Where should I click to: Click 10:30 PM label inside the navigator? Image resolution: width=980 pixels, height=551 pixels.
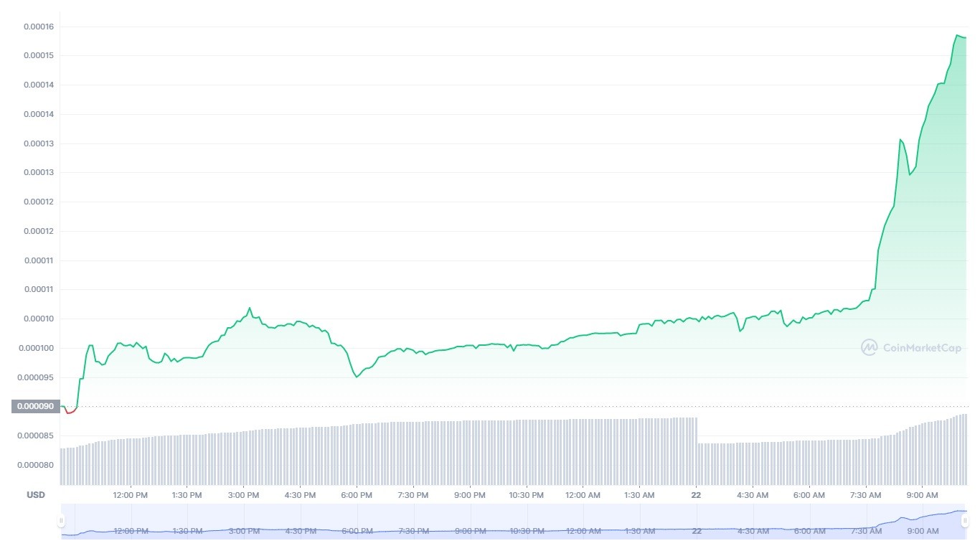(x=527, y=531)
